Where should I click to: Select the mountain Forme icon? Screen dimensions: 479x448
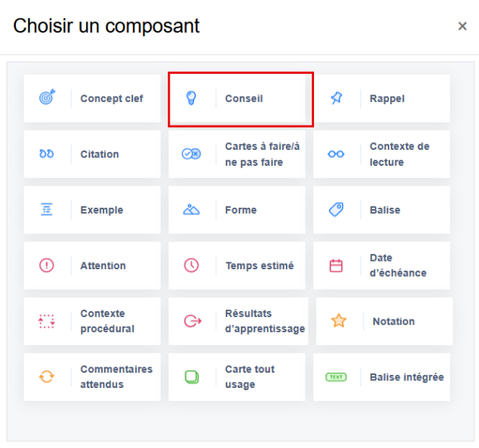click(x=192, y=210)
